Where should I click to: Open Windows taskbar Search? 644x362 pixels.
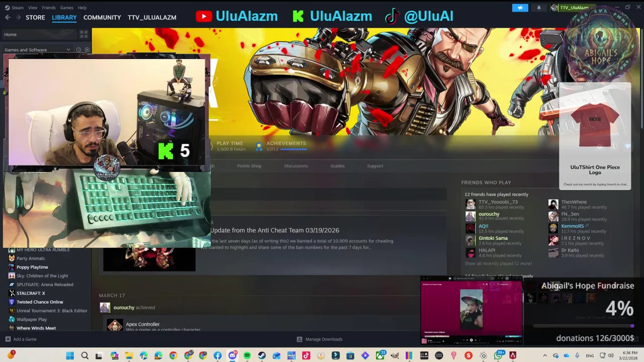[x=85, y=355]
